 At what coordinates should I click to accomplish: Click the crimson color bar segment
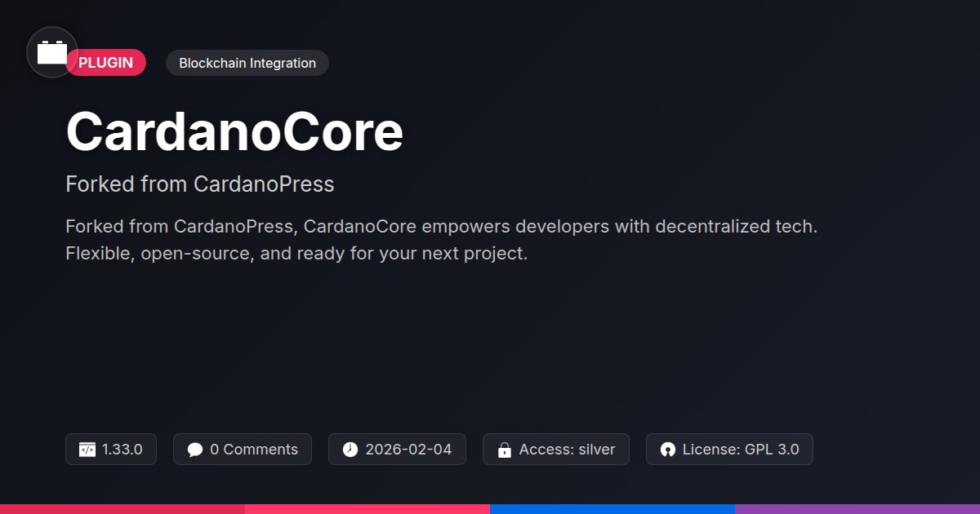pos(122,508)
